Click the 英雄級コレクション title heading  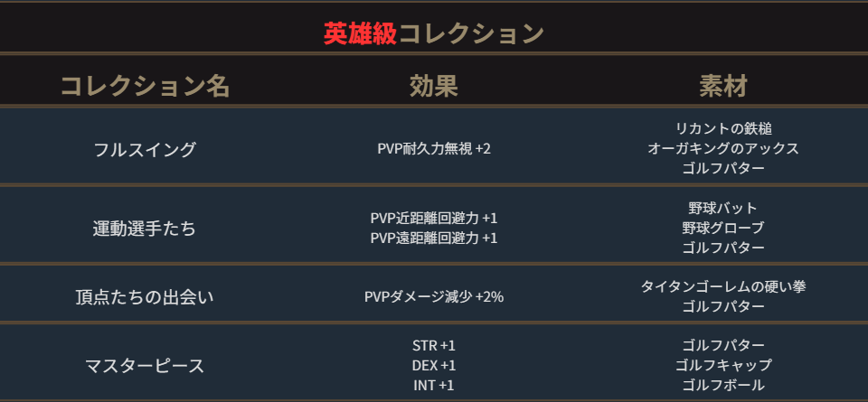click(434, 33)
